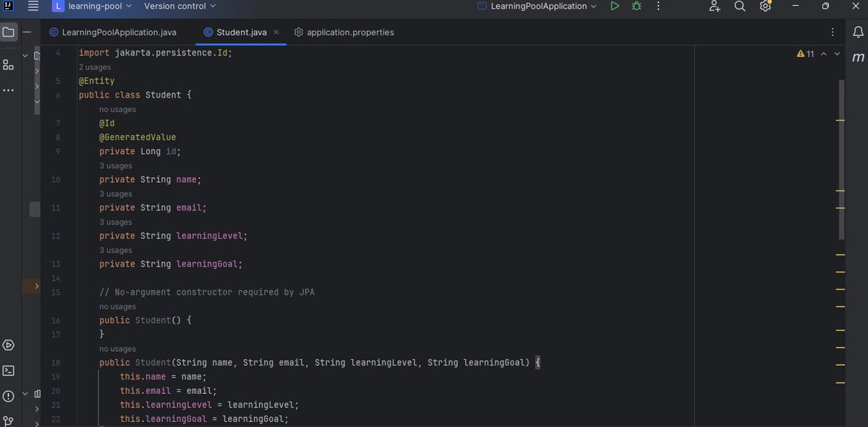Click '3 usages' hint above learningLevel field
The height and width of the screenshot is (427, 868).
pos(116,223)
